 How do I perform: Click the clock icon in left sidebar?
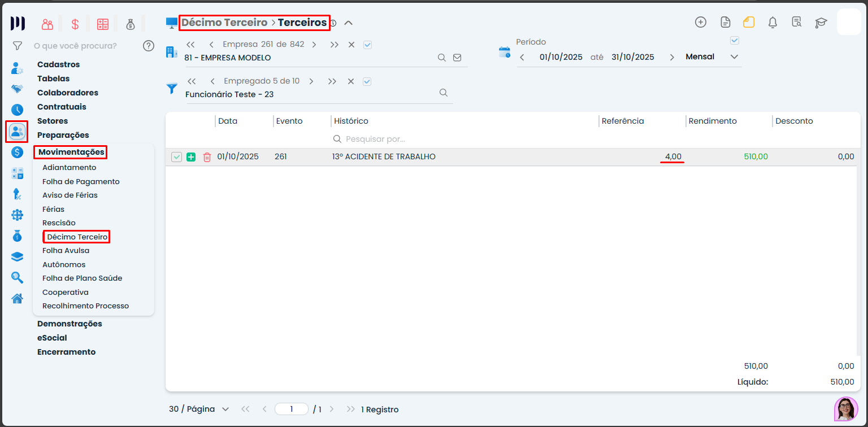18,110
